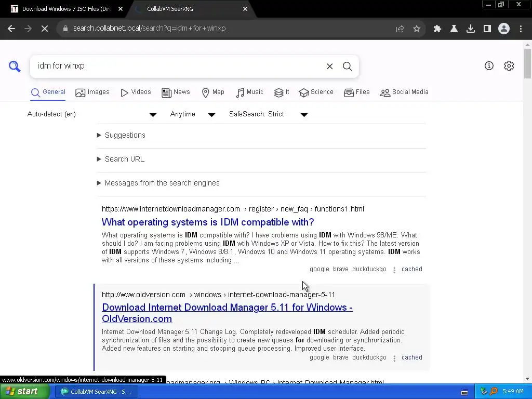Open cached version of internetdownloadmanager result
The width and height of the screenshot is (532, 399).
[x=412, y=270]
